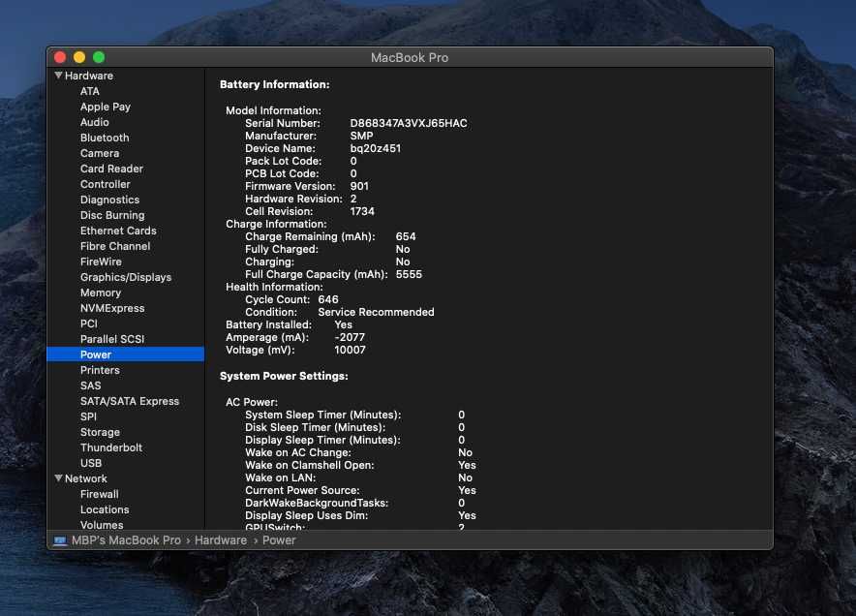Click the Service Recommended condition text

376,312
